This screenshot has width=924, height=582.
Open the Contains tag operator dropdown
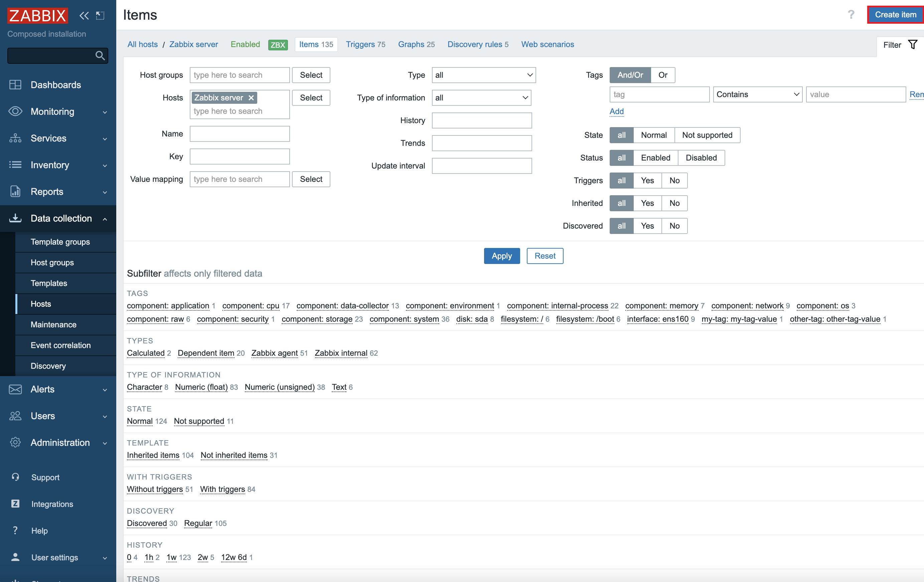pos(757,94)
